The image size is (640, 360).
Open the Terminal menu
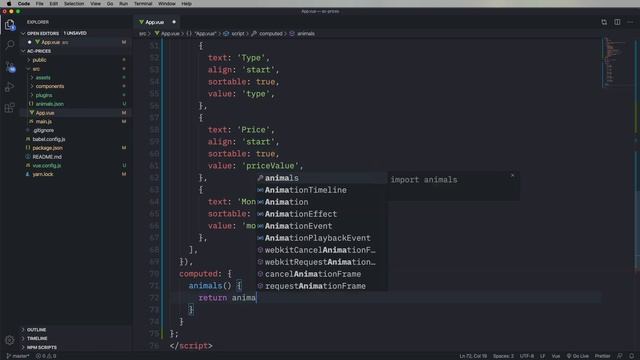[143, 4]
